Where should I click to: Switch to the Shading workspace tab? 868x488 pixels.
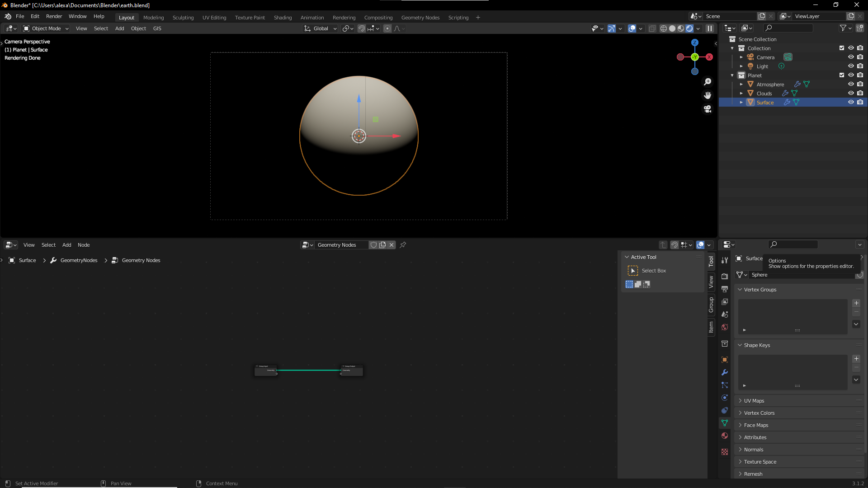pyautogui.click(x=283, y=18)
